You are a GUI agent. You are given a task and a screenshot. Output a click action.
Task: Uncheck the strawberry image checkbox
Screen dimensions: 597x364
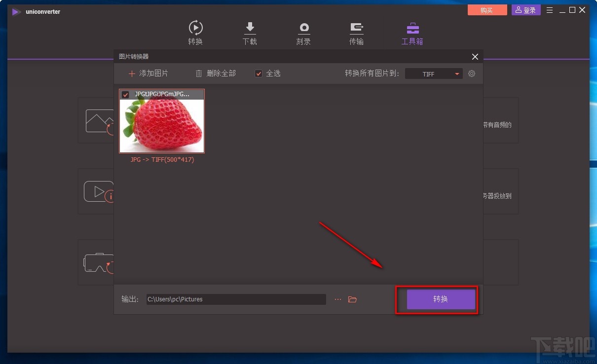click(125, 94)
